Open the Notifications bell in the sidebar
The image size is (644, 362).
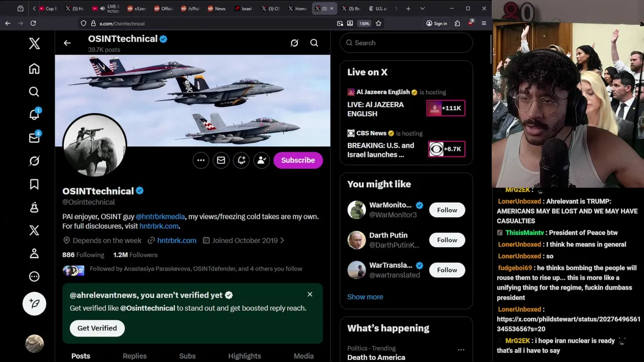click(34, 115)
